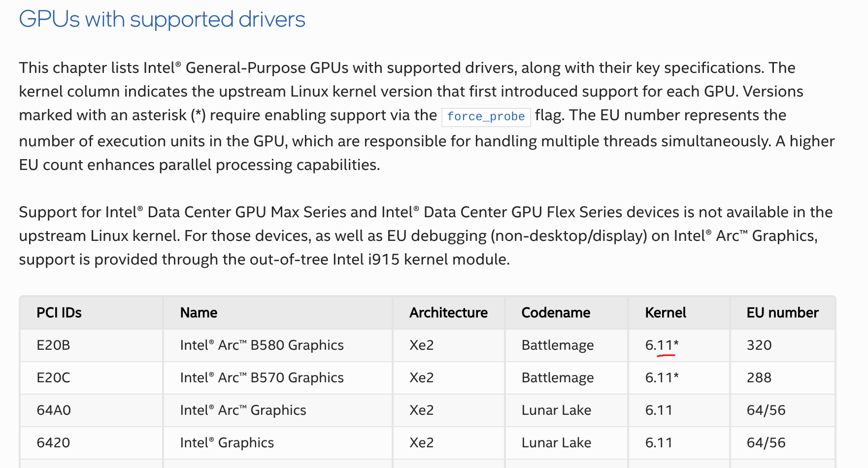Click the 320 EU number cell

[x=759, y=345]
